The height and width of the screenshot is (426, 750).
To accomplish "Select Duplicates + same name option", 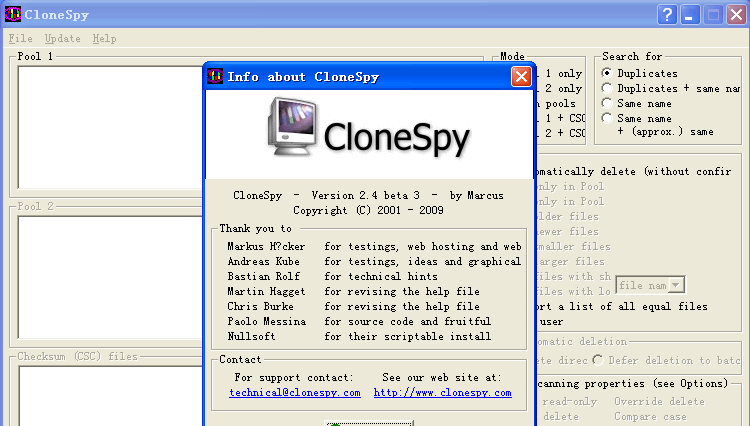I will (x=607, y=88).
